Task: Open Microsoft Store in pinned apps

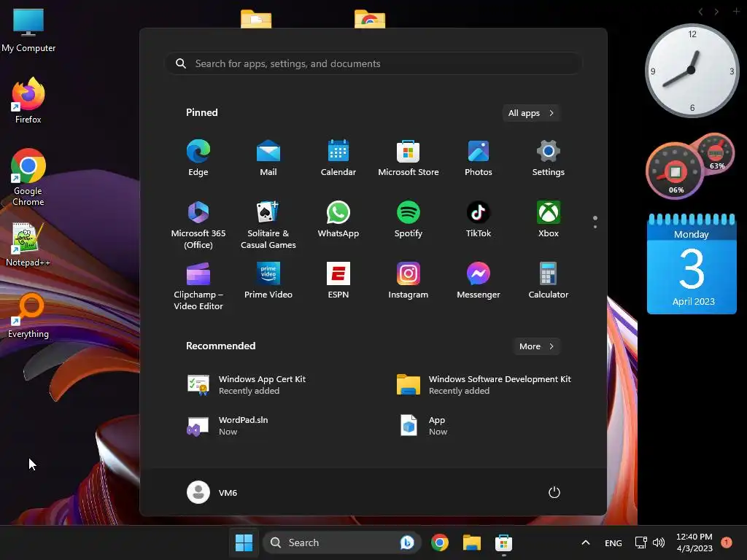Action: [409, 158]
